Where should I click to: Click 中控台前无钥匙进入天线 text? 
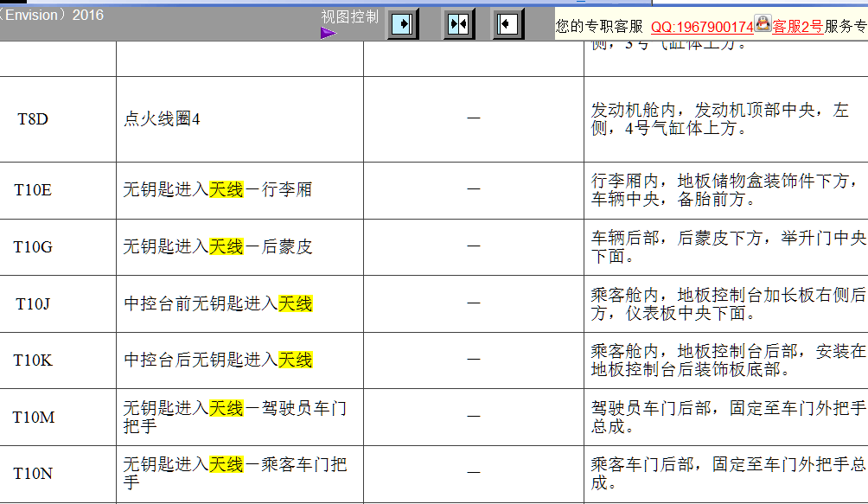point(218,303)
